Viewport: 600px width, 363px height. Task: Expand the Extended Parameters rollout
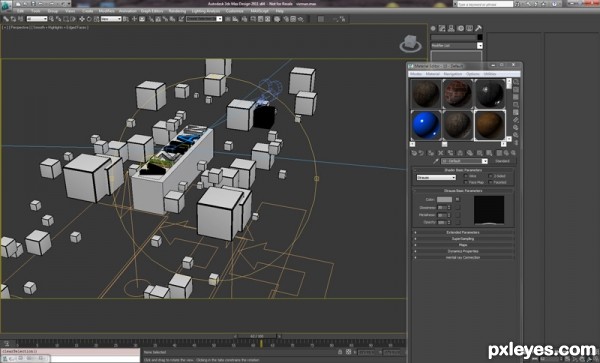click(463, 232)
